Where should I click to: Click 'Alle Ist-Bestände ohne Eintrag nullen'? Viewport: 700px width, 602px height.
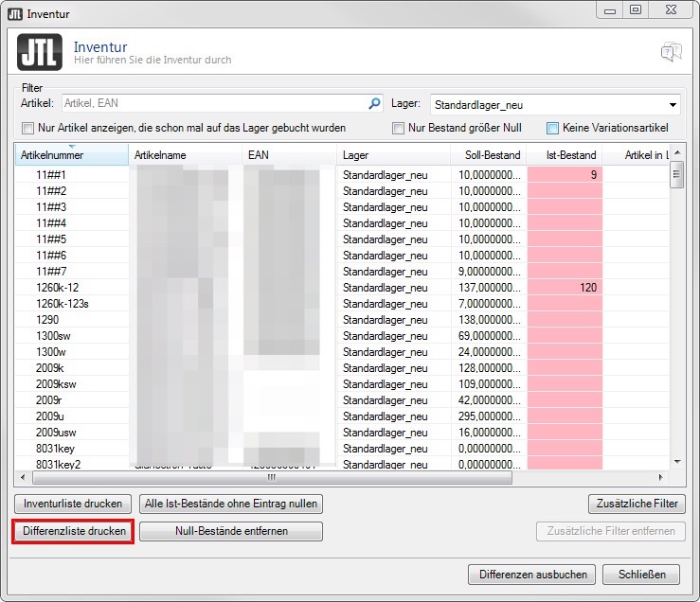[231, 504]
